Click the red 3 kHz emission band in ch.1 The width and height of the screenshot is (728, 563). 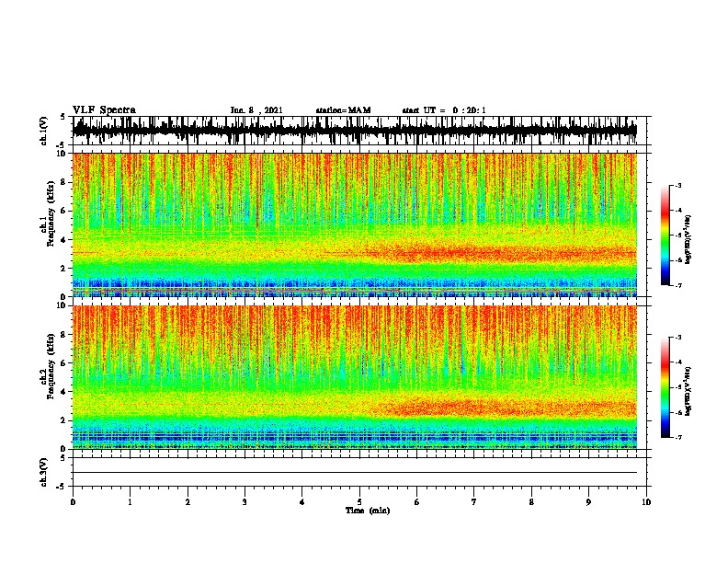502,253
